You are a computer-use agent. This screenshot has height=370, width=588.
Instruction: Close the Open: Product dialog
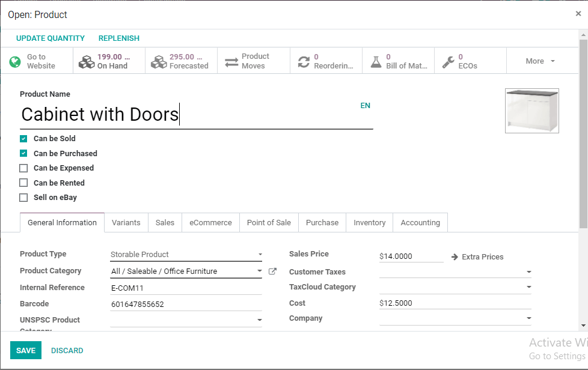point(578,14)
